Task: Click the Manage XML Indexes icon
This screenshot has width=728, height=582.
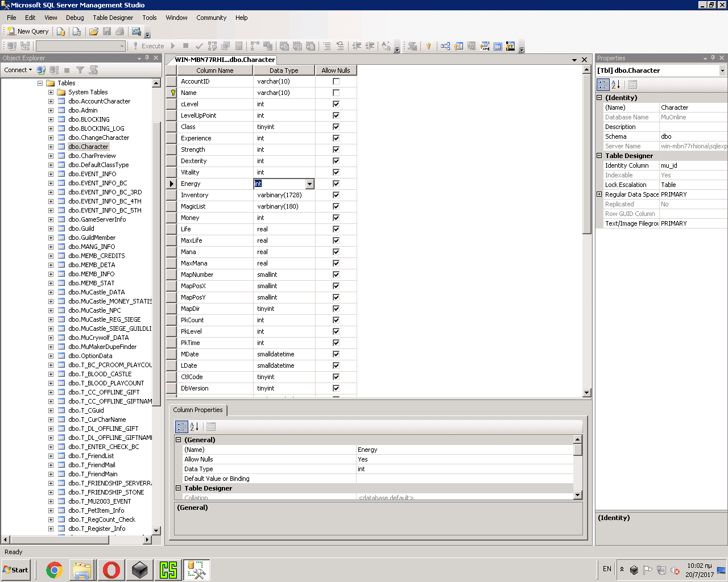Action: [485, 46]
